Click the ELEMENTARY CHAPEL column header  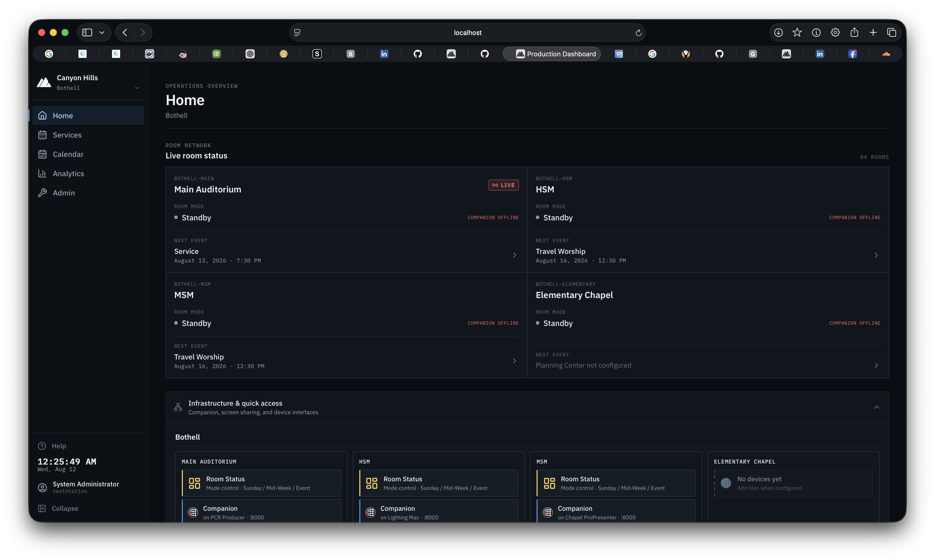pyautogui.click(x=744, y=462)
